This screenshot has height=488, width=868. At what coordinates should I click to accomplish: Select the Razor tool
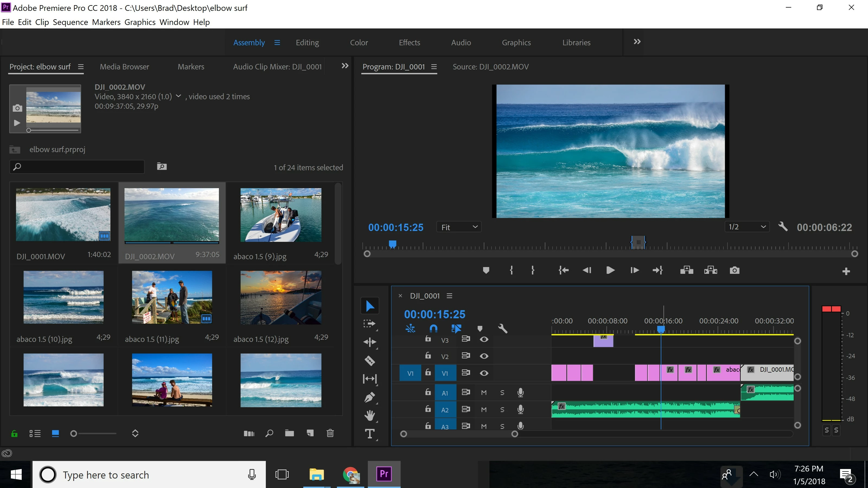370,361
